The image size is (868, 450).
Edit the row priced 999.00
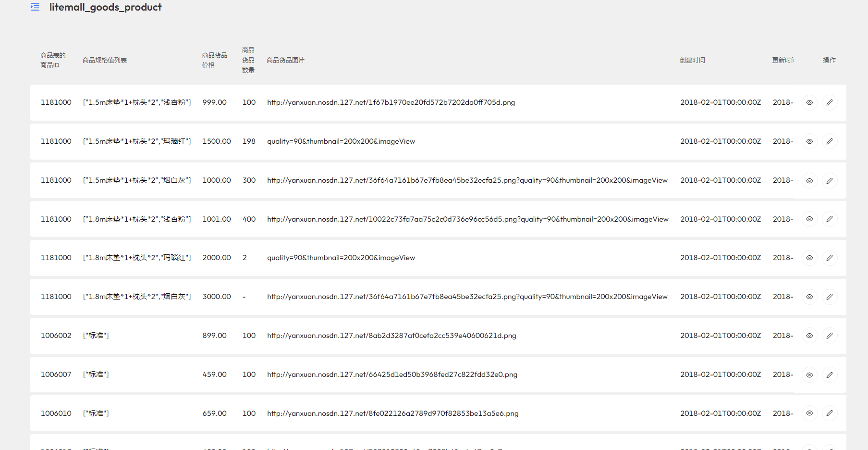[830, 102]
